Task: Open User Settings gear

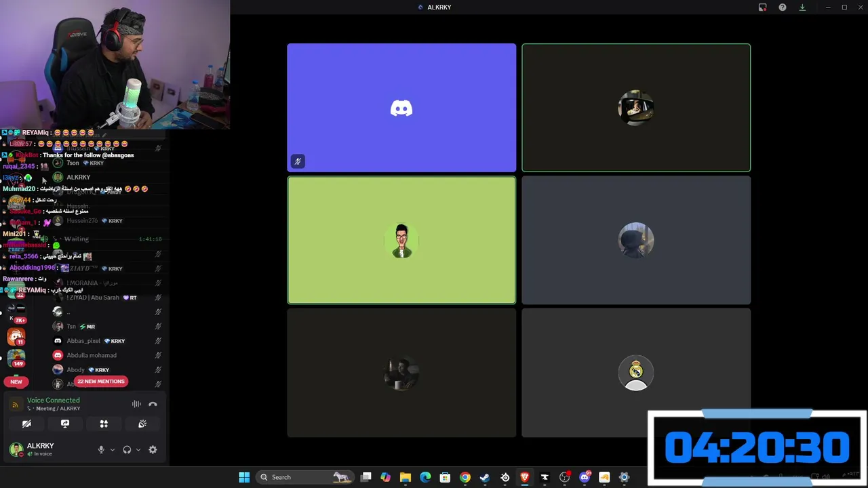Action: point(153,449)
